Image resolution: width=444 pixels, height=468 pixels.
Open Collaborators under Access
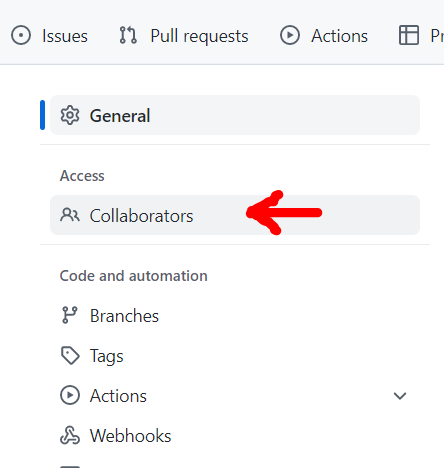coord(235,215)
